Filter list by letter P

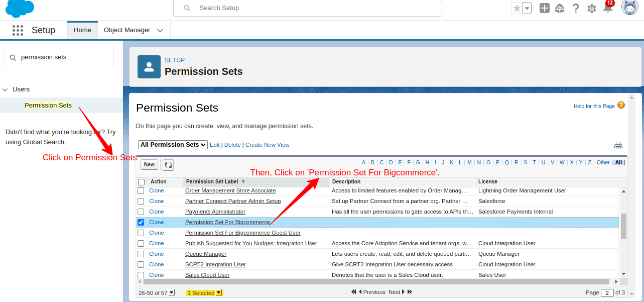497,162
